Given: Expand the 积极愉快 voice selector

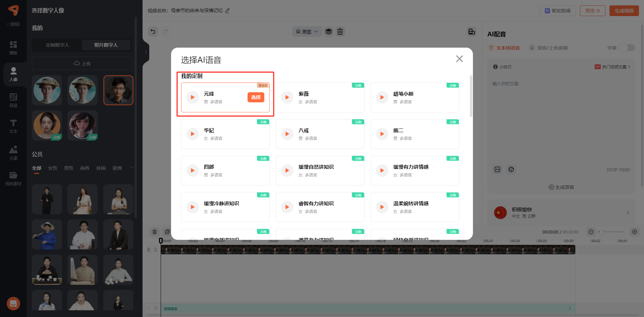Looking at the screenshot, I should (628, 213).
